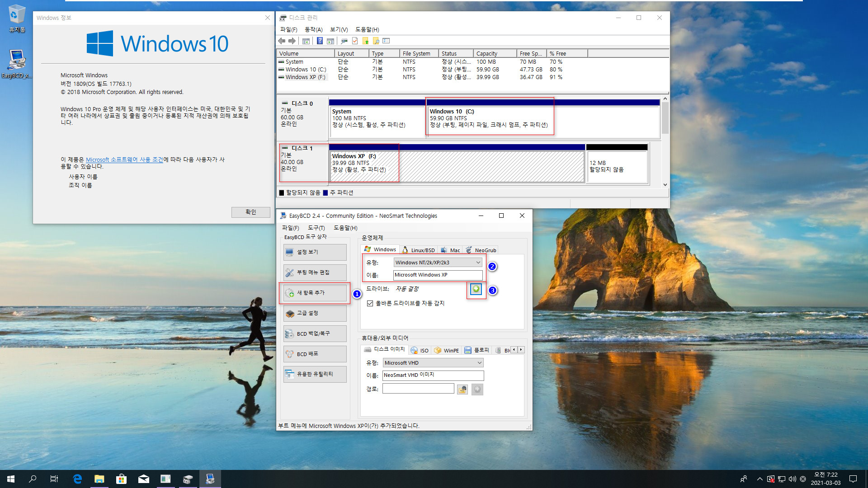Select the EasyBCD desktop shortcut icon

click(x=17, y=64)
